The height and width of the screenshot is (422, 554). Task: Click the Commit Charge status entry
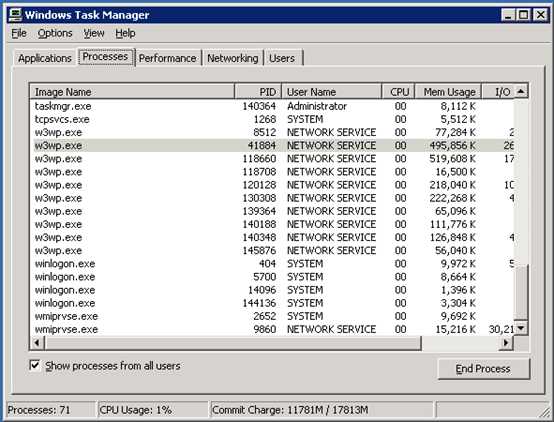322,410
